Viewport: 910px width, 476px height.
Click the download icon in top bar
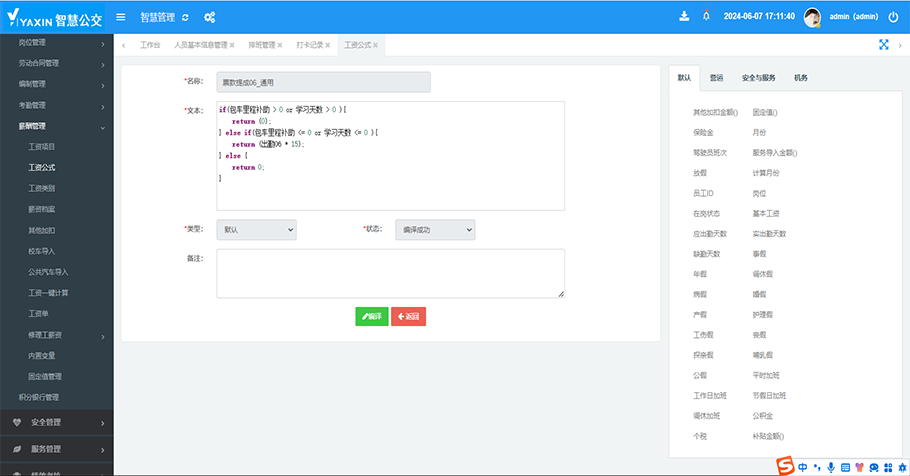(684, 16)
